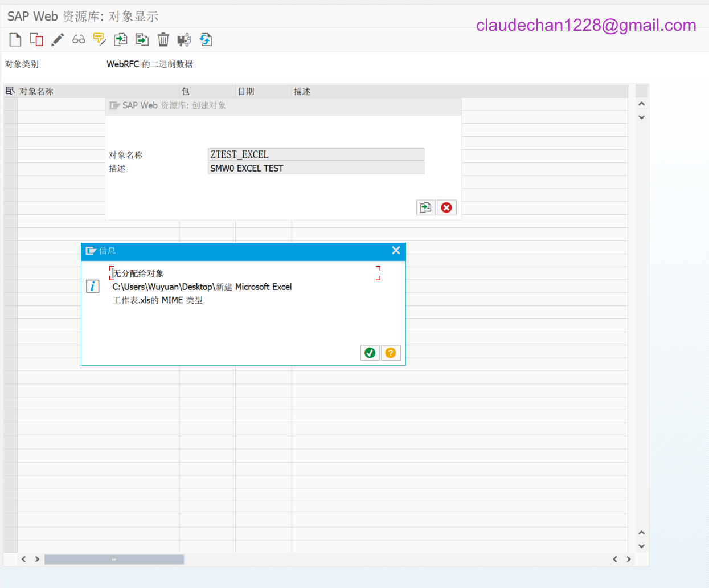
Task: Click the red cancel button in create dialog
Action: [446, 207]
